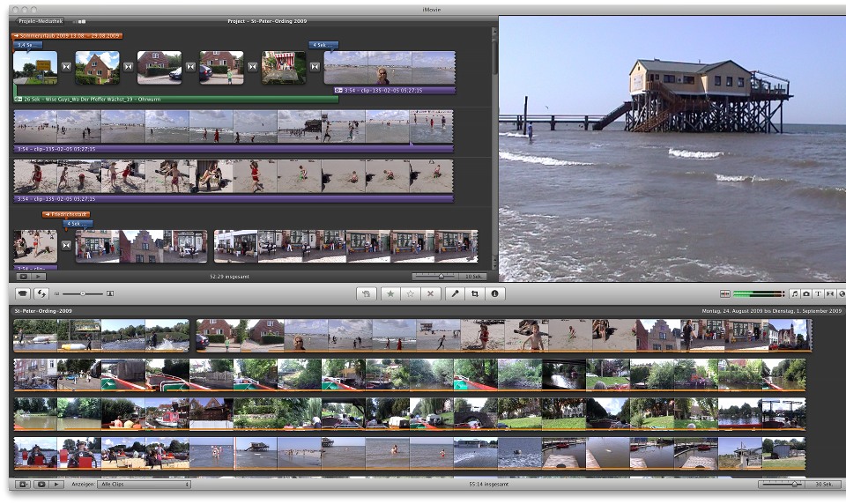Select the crop and rotate tool

click(475, 293)
